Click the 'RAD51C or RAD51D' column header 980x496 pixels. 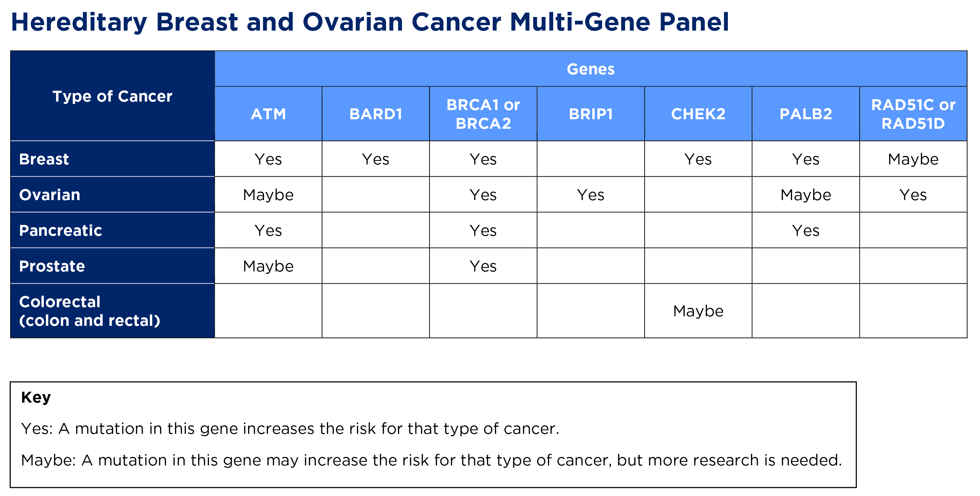point(913,114)
